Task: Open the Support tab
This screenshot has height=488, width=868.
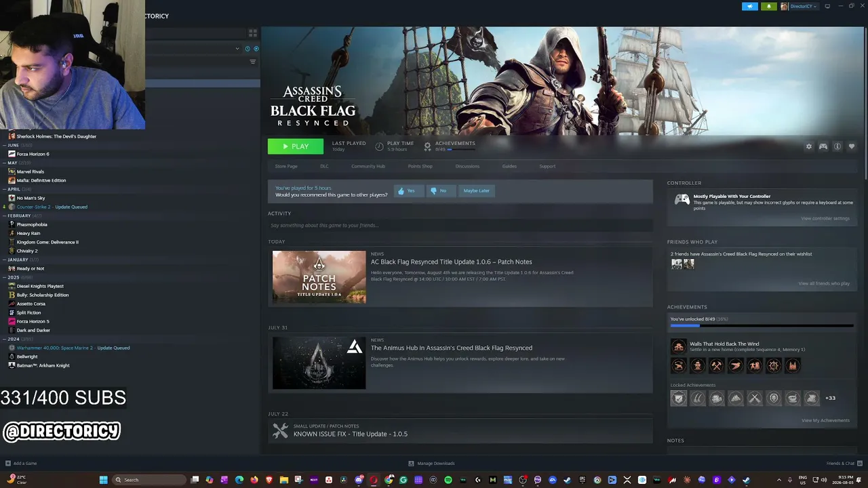Action: [547, 166]
